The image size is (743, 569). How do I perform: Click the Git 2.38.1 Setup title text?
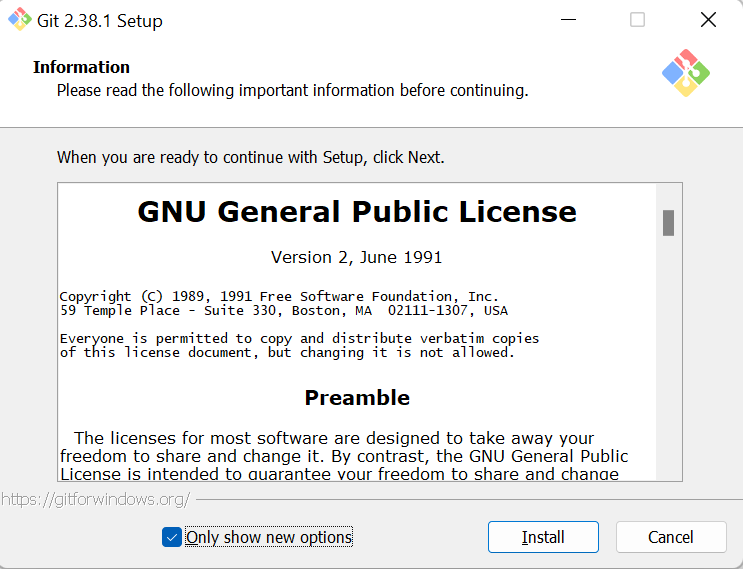(x=99, y=21)
